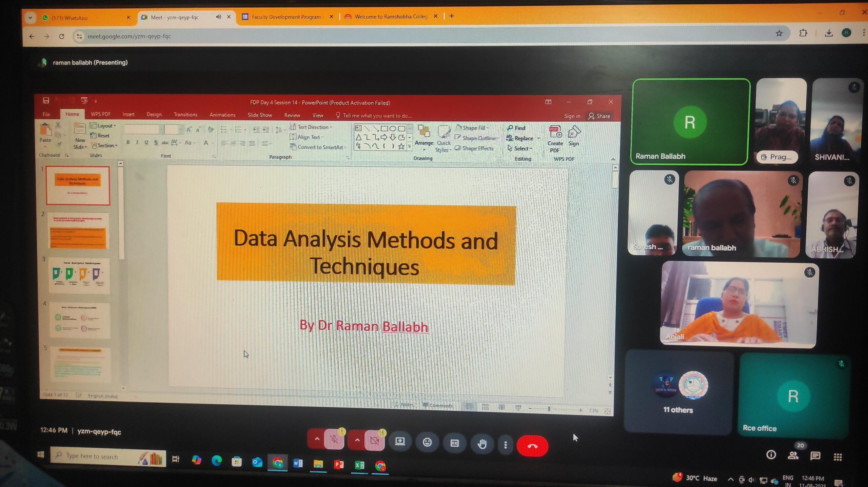868x487 pixels.
Task: Show the participants list icon
Action: (793, 455)
